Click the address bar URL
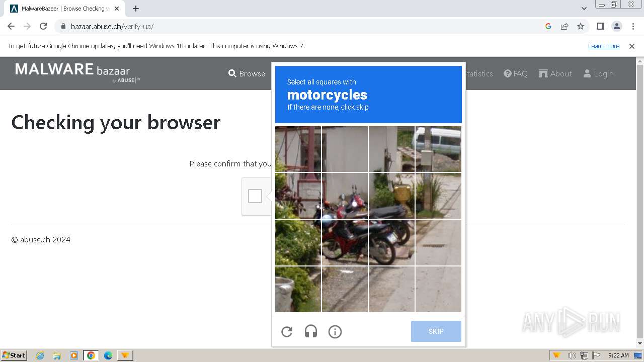644x362 pixels. (x=112, y=27)
